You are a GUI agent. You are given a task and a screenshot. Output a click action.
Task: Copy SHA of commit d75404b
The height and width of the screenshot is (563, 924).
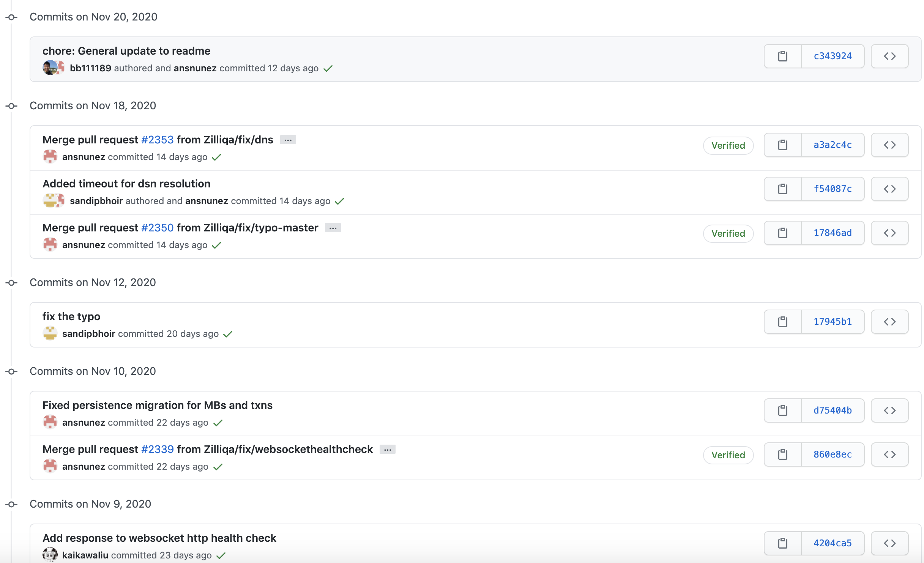(782, 410)
